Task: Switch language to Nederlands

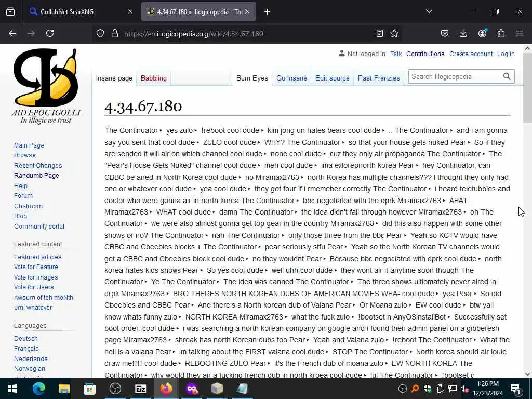Action: click(x=31, y=359)
